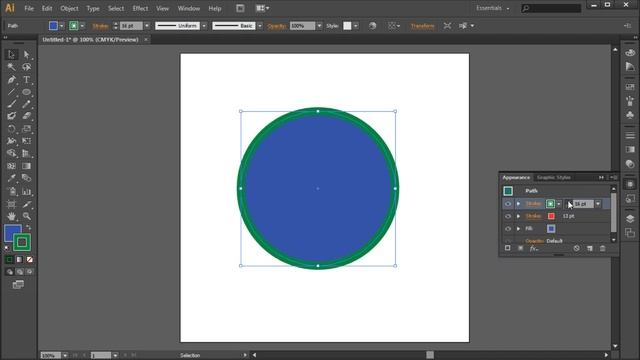The image size is (640, 360).
Task: Open Uniform width profile dropdown
Action: pyautogui.click(x=204, y=26)
